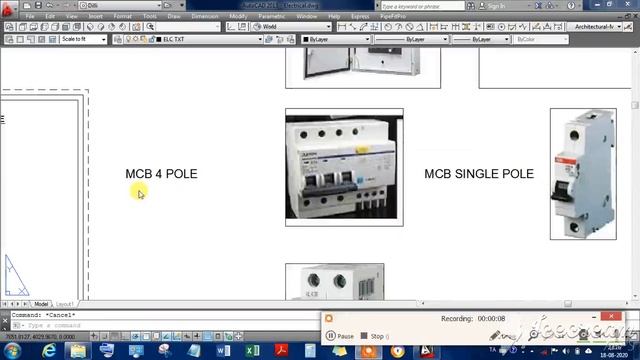Open Microsoft Excel from the taskbar
This screenshot has width=640, height=360.
pyautogui.click(x=252, y=351)
